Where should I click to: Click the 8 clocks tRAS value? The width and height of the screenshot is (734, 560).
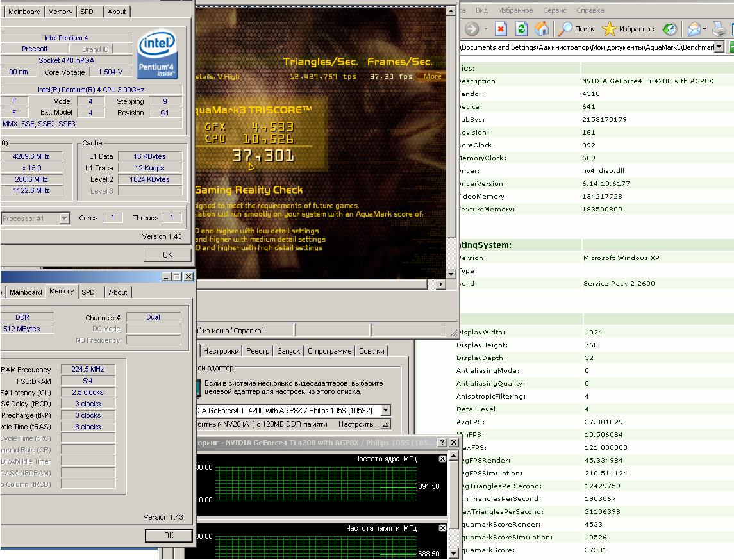pyautogui.click(x=88, y=427)
